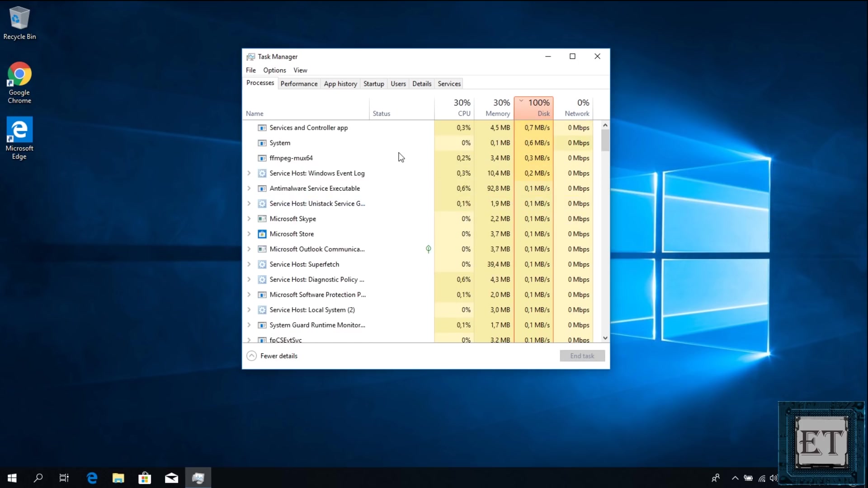Click battery power icon in system tray
The image size is (868, 488).
tap(749, 478)
